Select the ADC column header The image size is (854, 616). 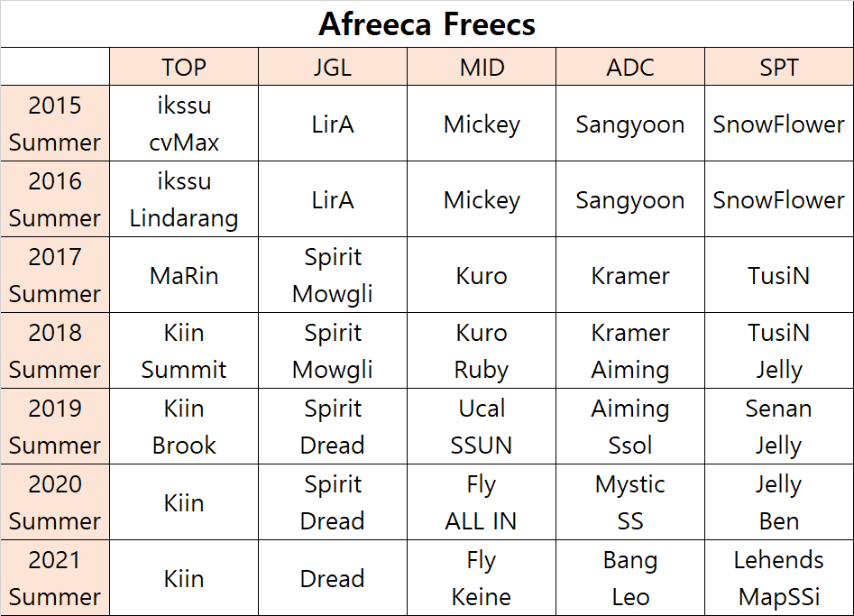coord(630,67)
